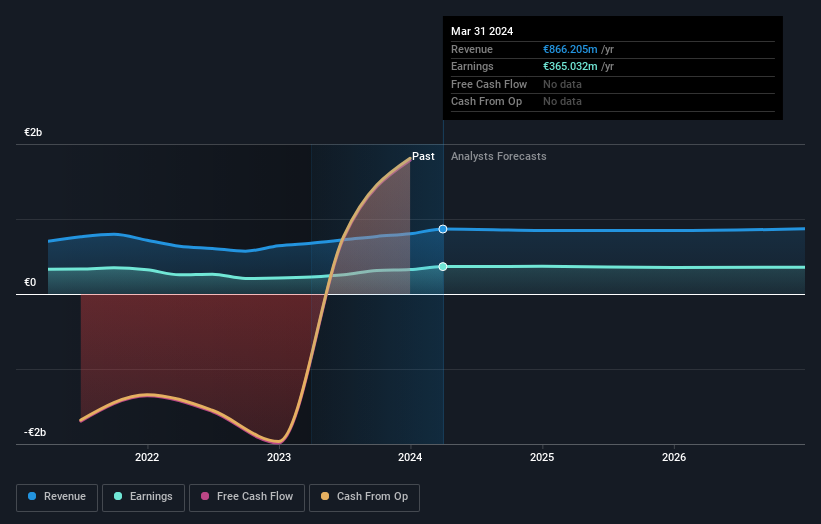821x524 pixels.
Task: Click the teal Earnings data point marker
Action: pos(443,266)
